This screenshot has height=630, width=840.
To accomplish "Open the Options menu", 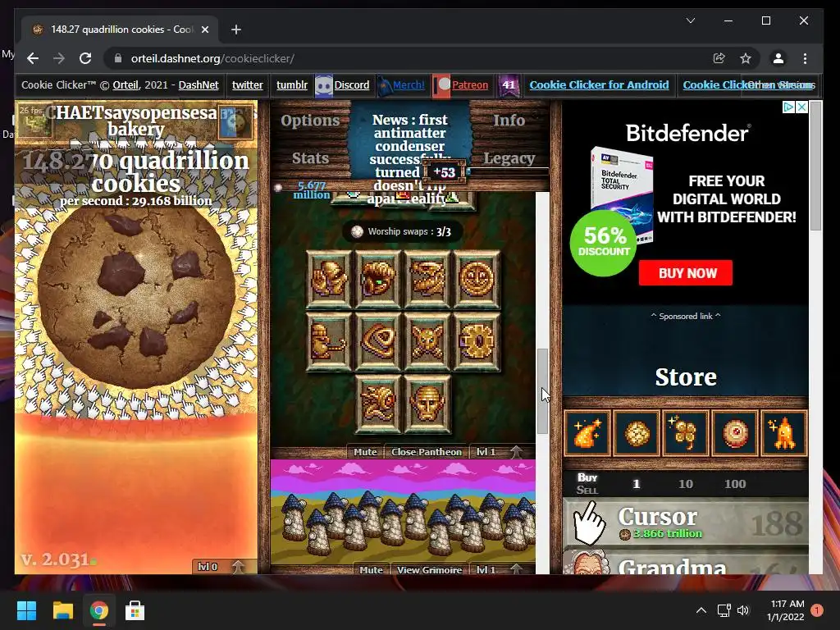I will [x=310, y=120].
